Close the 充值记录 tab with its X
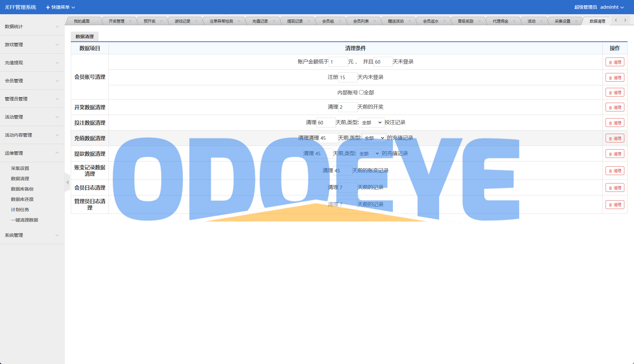 pos(274,21)
